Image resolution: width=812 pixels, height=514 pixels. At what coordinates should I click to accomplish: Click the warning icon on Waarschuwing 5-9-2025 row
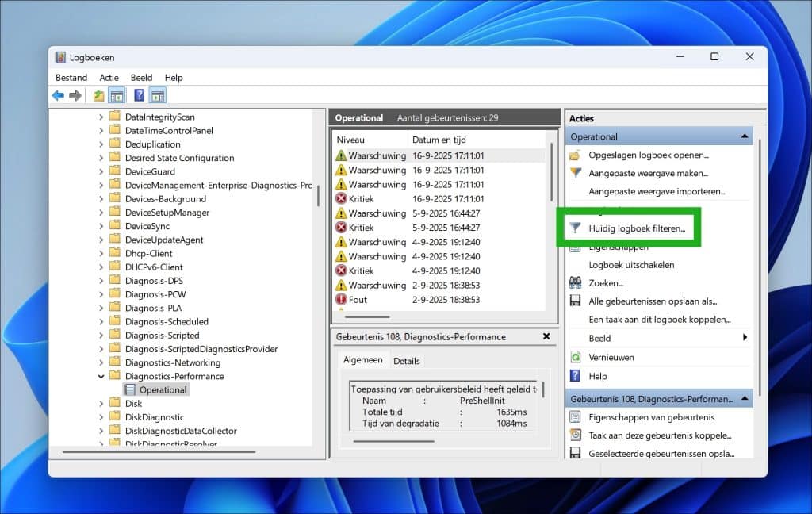tap(341, 213)
